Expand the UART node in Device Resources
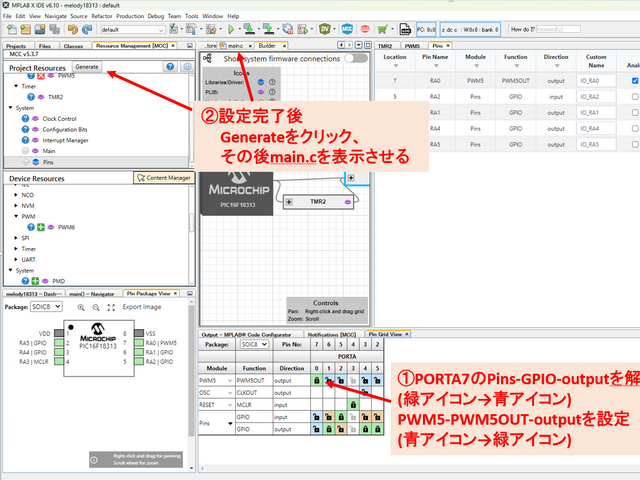The width and height of the screenshot is (640, 480). (x=16, y=260)
